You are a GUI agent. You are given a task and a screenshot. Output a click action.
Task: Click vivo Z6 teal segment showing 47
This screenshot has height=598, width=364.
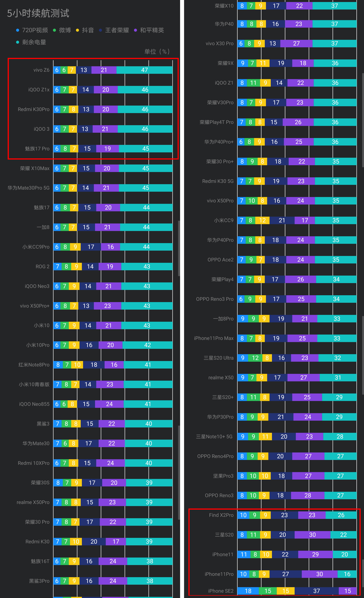[144, 70]
